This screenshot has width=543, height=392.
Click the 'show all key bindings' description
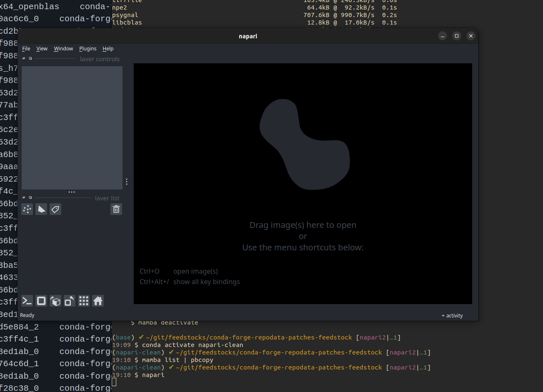coord(207,282)
